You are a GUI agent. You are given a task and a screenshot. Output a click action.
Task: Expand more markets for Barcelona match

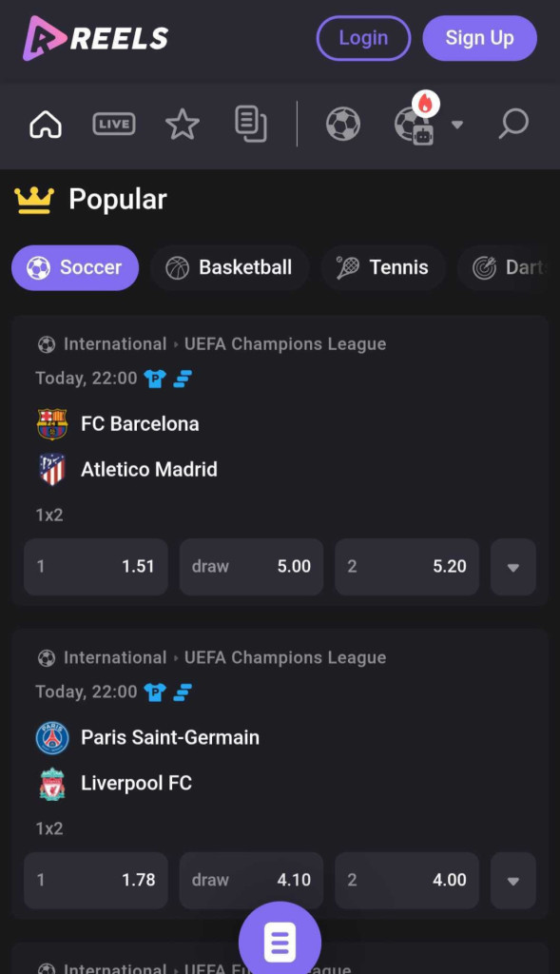(x=513, y=567)
